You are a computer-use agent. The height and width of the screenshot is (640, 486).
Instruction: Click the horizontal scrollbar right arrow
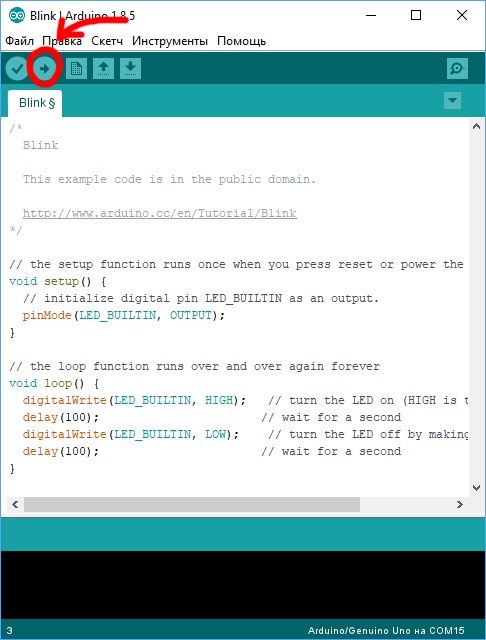point(459,505)
